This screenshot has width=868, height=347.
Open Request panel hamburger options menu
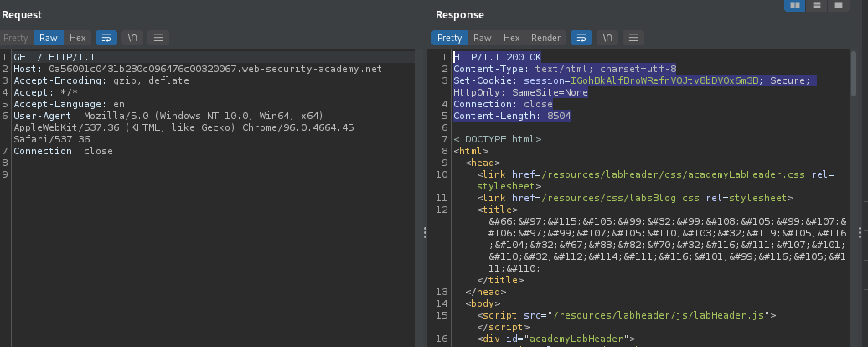158,38
